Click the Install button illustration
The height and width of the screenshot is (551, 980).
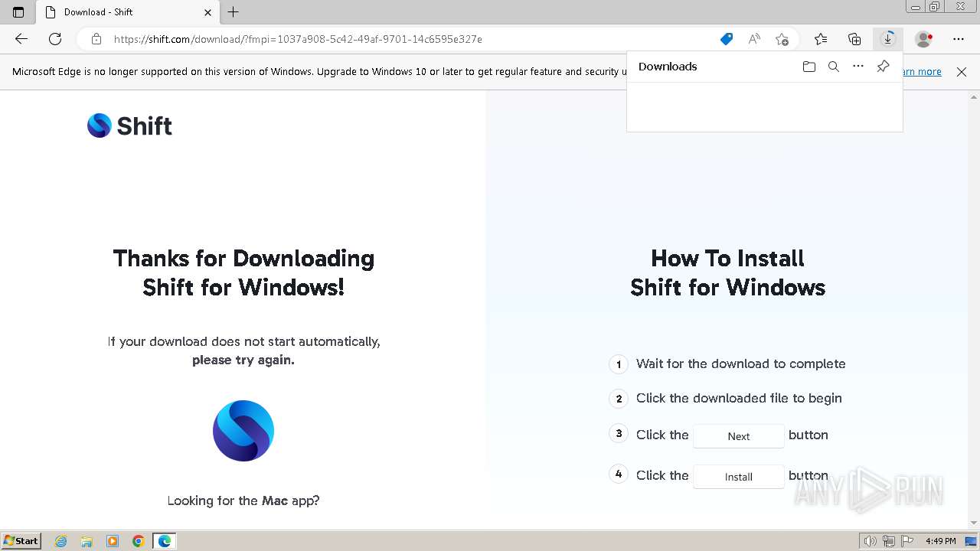pos(739,477)
